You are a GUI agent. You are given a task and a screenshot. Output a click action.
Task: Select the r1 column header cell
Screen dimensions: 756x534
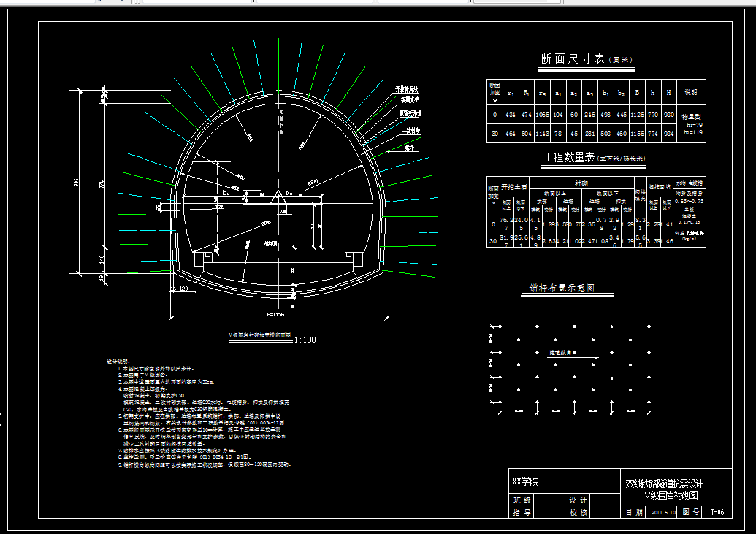511,93
